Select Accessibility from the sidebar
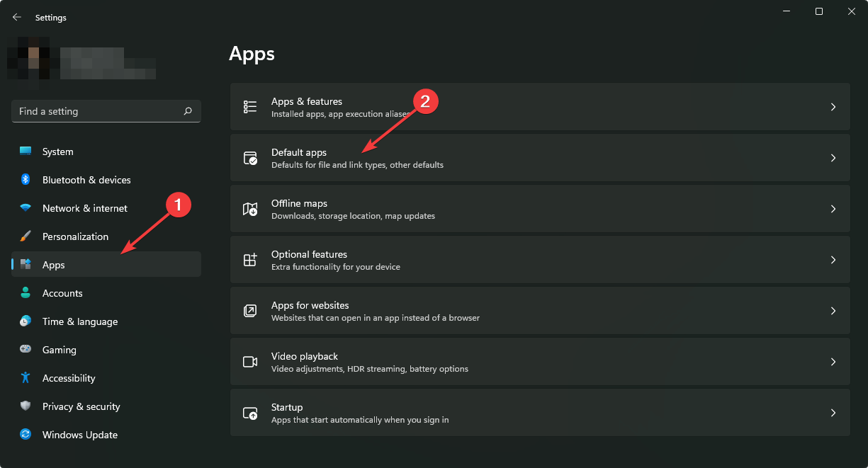868x468 pixels. pyautogui.click(x=68, y=378)
